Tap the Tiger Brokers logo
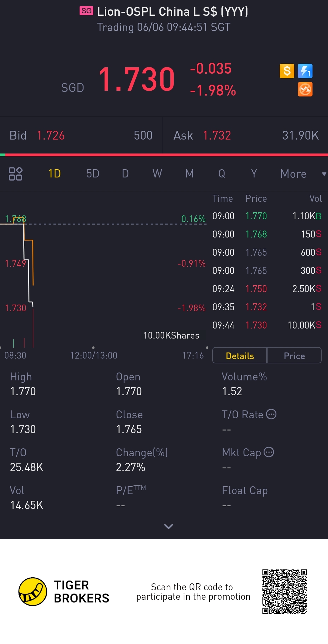This screenshot has width=328, height=644. (33, 592)
